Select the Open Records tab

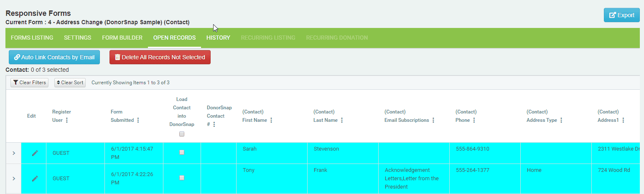pos(174,38)
